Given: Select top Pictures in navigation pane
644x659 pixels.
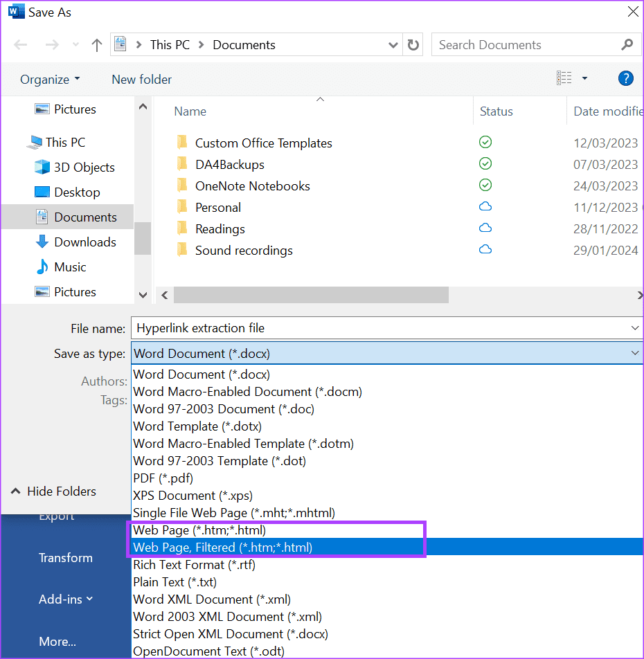Looking at the screenshot, I should [65, 109].
